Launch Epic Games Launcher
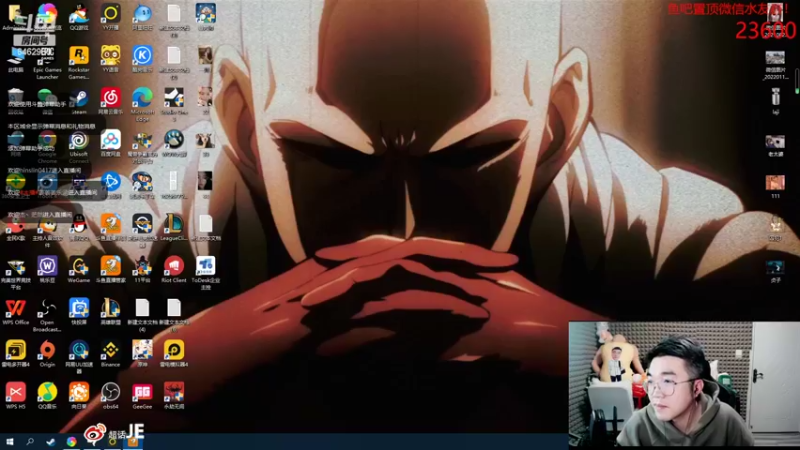 (x=47, y=61)
